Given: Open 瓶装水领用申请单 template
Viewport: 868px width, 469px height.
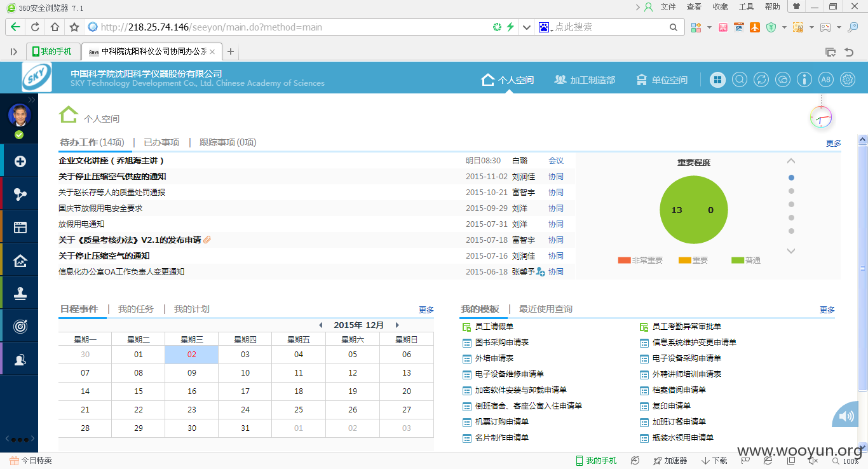Looking at the screenshot, I should [683, 437].
